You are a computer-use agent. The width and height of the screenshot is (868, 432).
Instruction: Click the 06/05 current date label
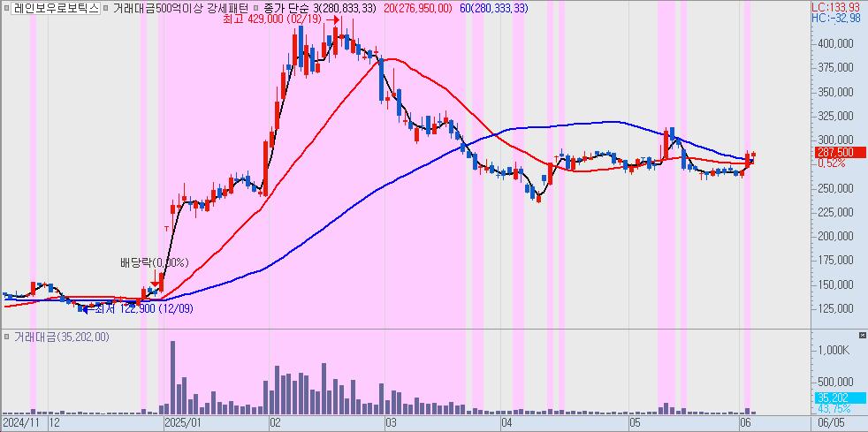(830, 423)
